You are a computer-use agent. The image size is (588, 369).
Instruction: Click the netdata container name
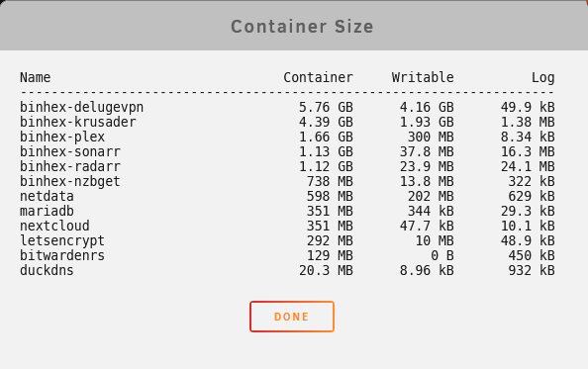(x=47, y=196)
